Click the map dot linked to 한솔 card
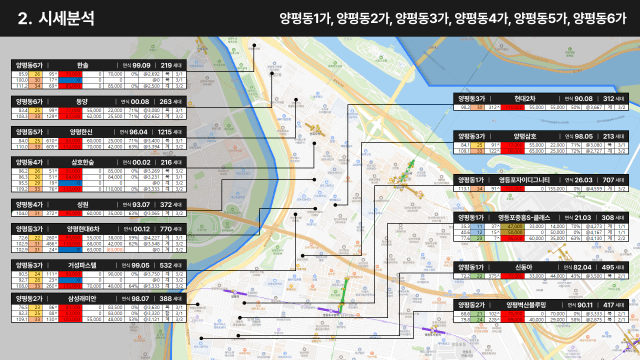Screen dimensions: 640x360 (254, 46)
